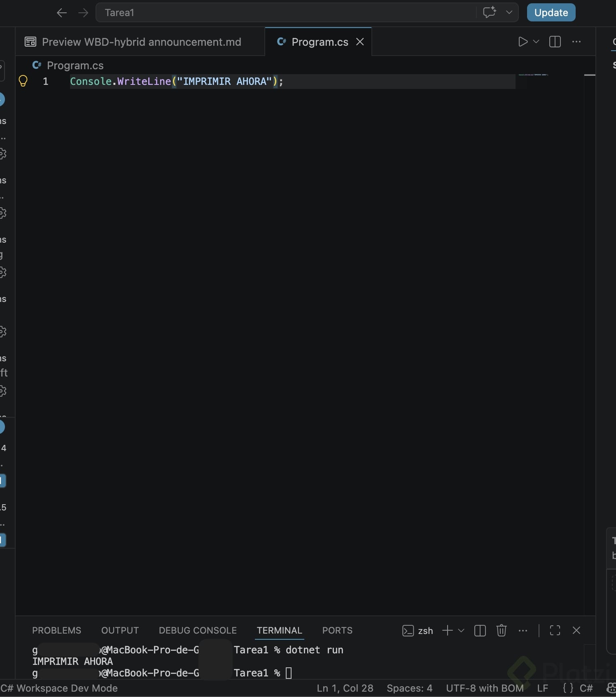
Task: Click Spaces: 4 indentation in status bar
Action: pyautogui.click(x=409, y=688)
